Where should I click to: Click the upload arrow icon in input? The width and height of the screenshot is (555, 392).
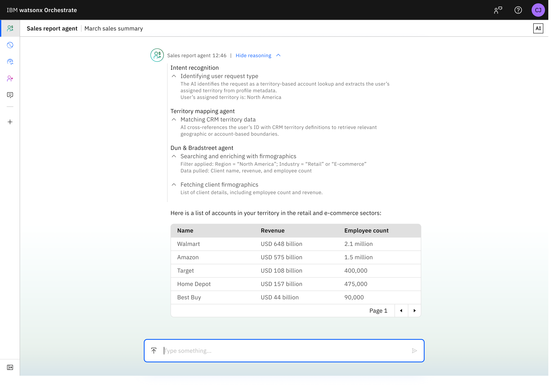pos(154,351)
